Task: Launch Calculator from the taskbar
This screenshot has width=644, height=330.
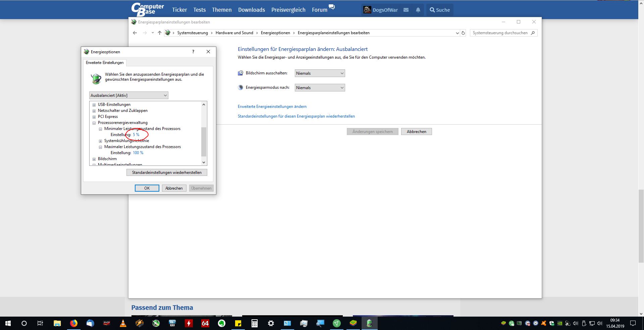Action: 255,323
